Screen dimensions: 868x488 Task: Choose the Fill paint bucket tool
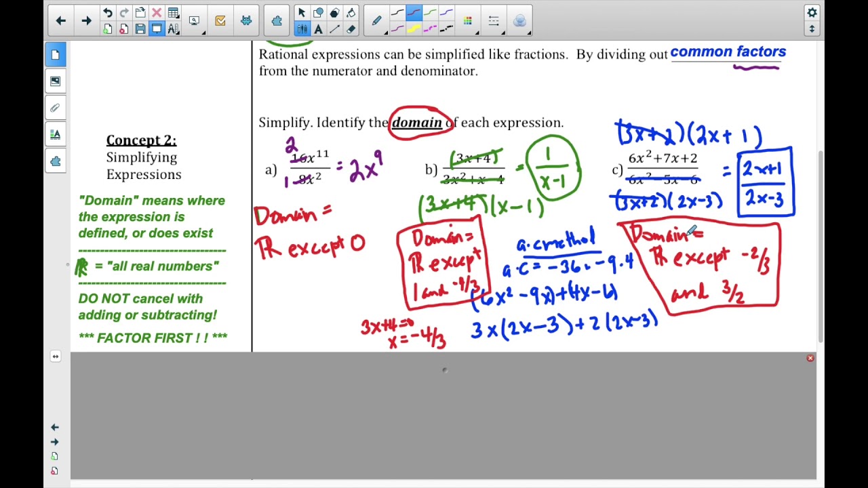[351, 13]
